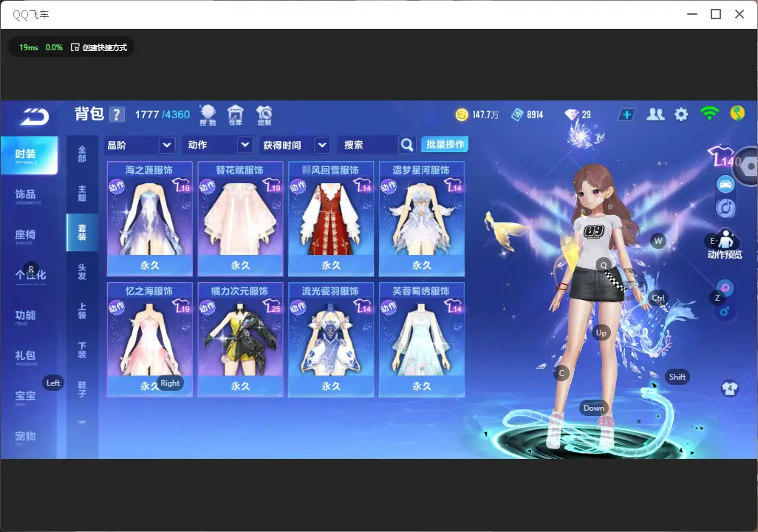Click 创建快捷方式 create shortcut

point(99,47)
